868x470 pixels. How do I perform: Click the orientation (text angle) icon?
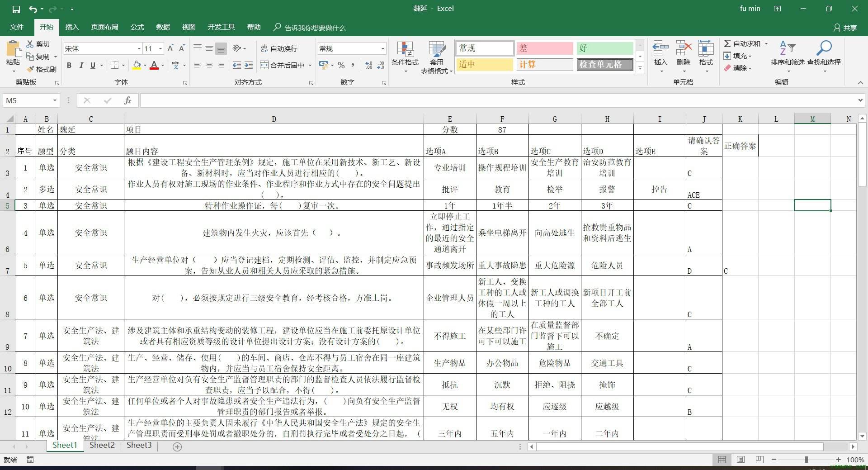pos(236,48)
